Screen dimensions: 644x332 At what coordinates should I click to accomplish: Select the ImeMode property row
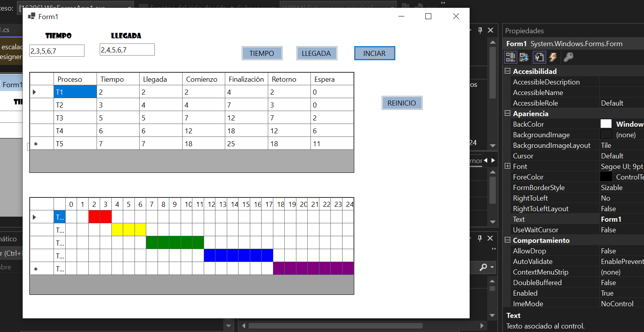coord(578,303)
